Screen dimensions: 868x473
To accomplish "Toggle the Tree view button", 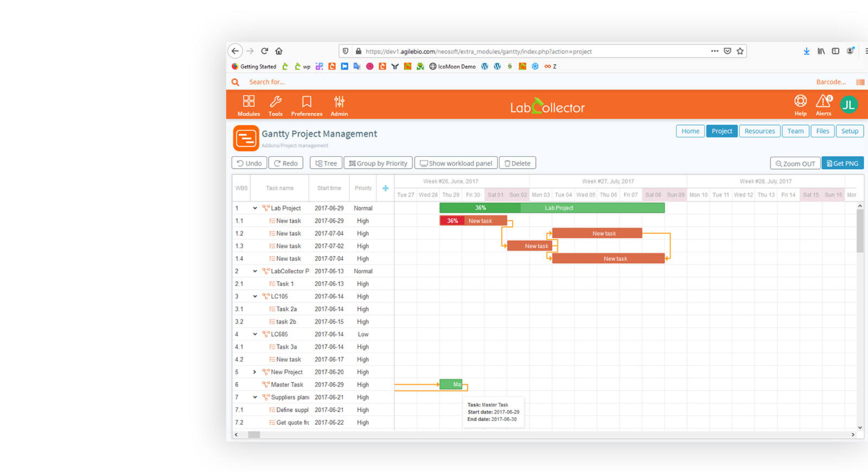I will 326,163.
